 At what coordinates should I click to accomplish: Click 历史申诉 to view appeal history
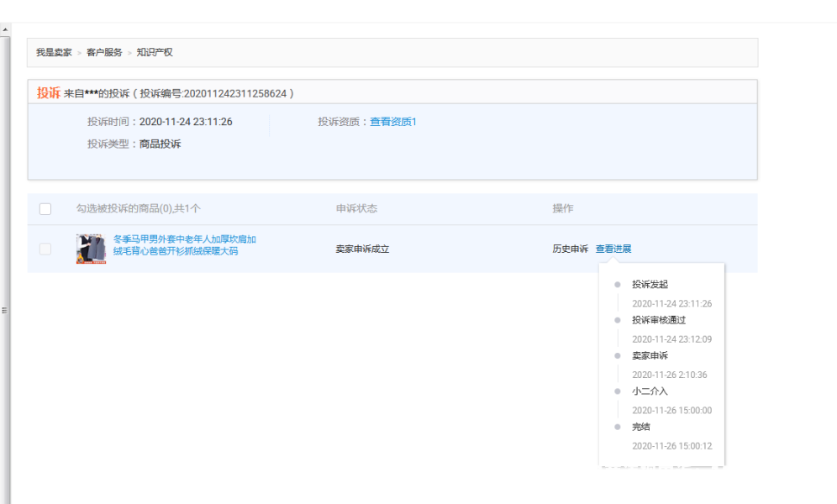(570, 249)
